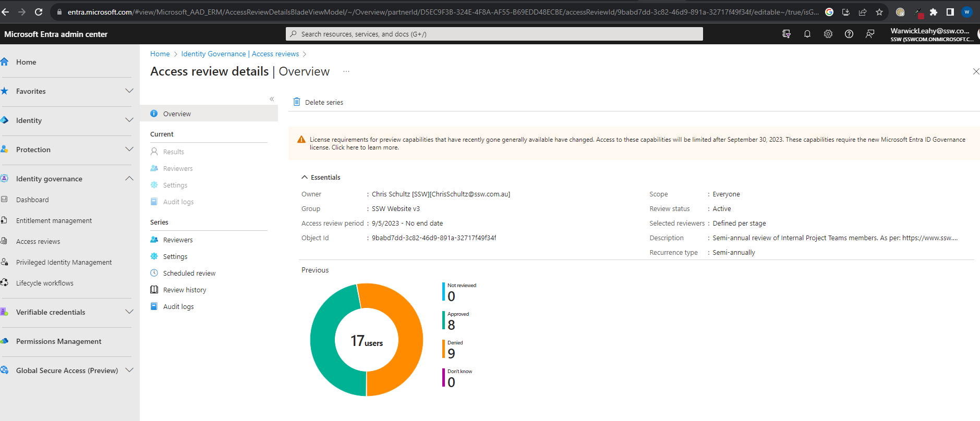Go to Home breadcrumb link
980x421 pixels.
160,54
